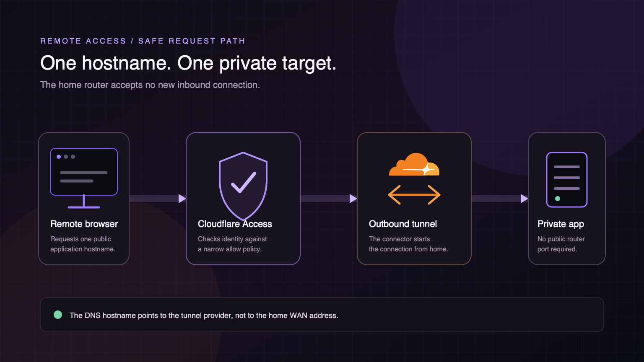This screenshot has width=644, height=362.
Task: Select the shield checkmark icon
Action: pyautogui.click(x=243, y=186)
